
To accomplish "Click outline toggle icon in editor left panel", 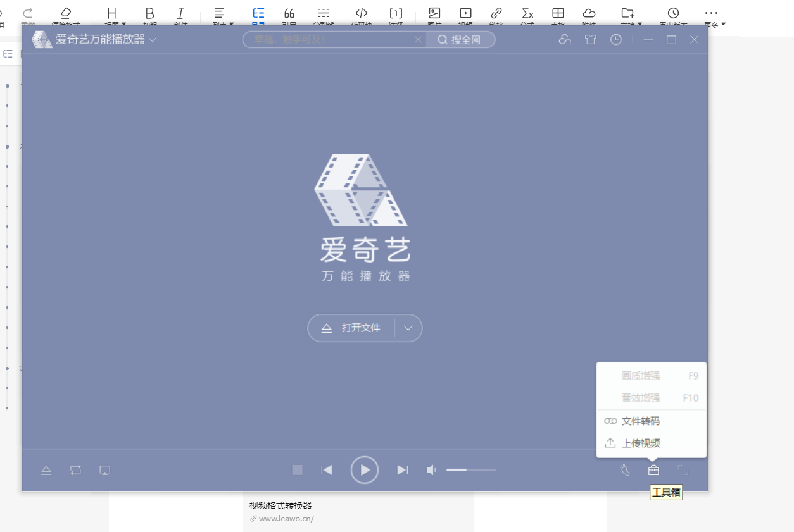I will coord(8,54).
